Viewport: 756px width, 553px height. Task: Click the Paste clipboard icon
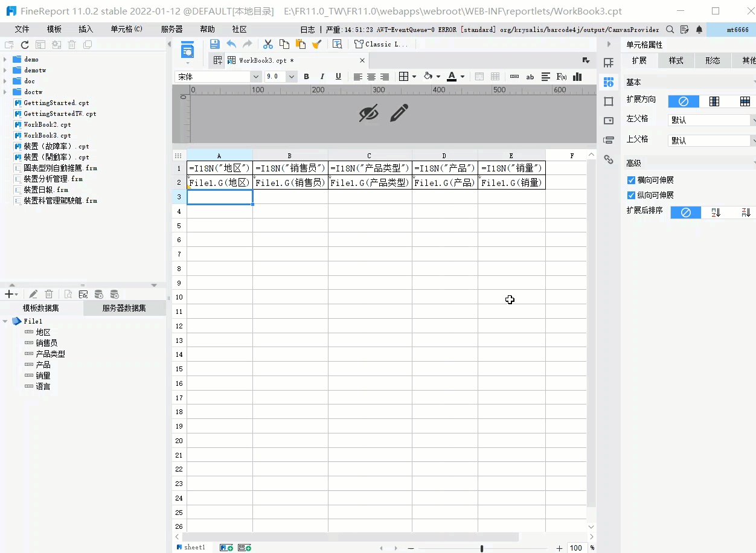point(300,44)
